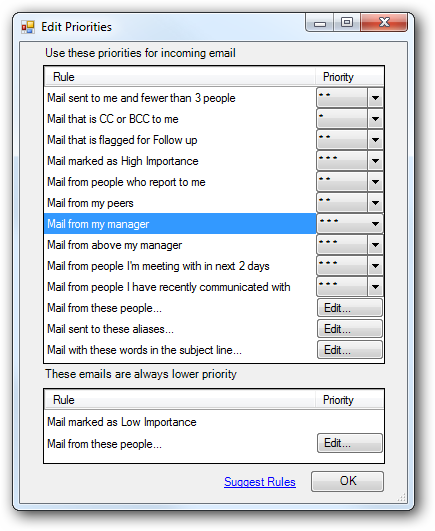The width and height of the screenshot is (435, 531).
Task: Edit lower priority Mail from these people list
Action: 350,443
